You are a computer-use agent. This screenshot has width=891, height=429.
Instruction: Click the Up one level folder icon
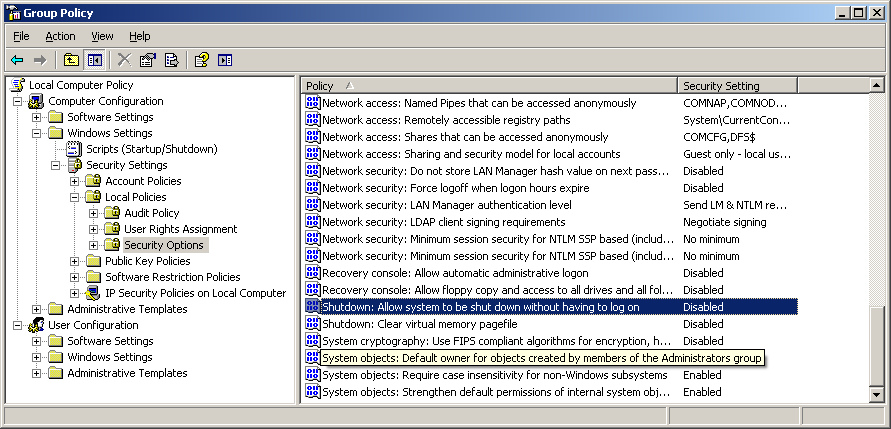(x=72, y=60)
